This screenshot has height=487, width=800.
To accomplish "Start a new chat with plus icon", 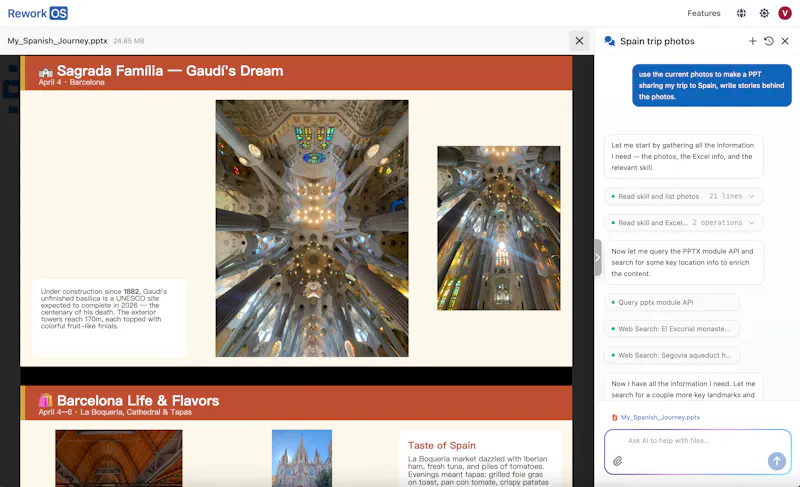I will pos(753,41).
